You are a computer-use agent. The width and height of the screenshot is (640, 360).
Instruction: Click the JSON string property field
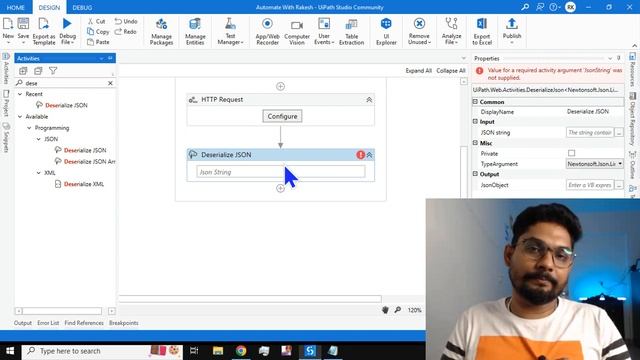590,132
